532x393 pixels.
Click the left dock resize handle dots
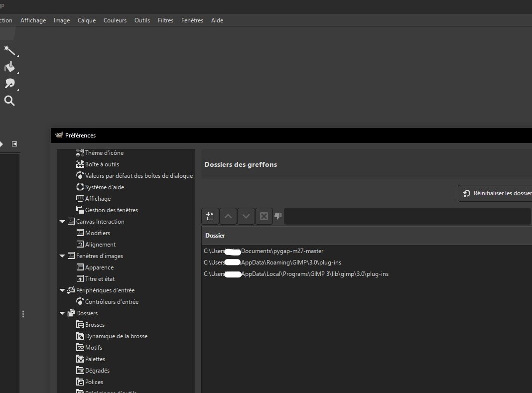coord(23,314)
